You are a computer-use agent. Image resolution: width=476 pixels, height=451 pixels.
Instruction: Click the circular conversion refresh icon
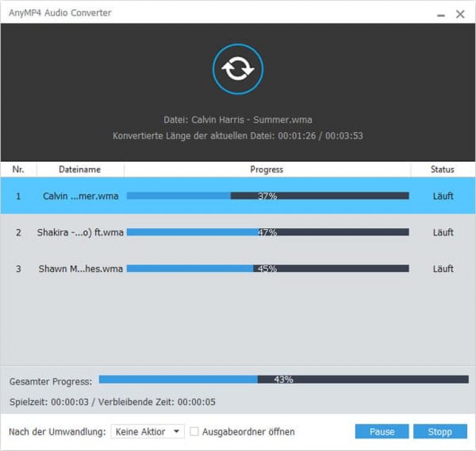[238, 69]
